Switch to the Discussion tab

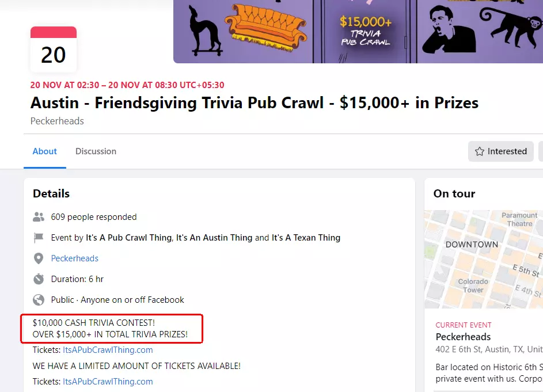pyautogui.click(x=96, y=151)
